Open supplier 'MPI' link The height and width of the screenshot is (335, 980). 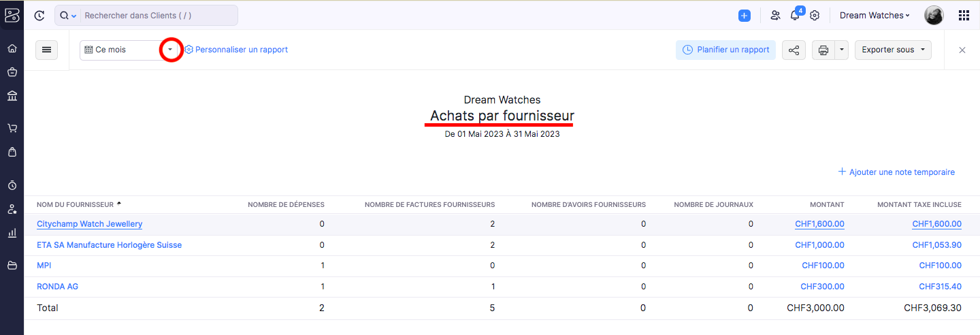44,266
